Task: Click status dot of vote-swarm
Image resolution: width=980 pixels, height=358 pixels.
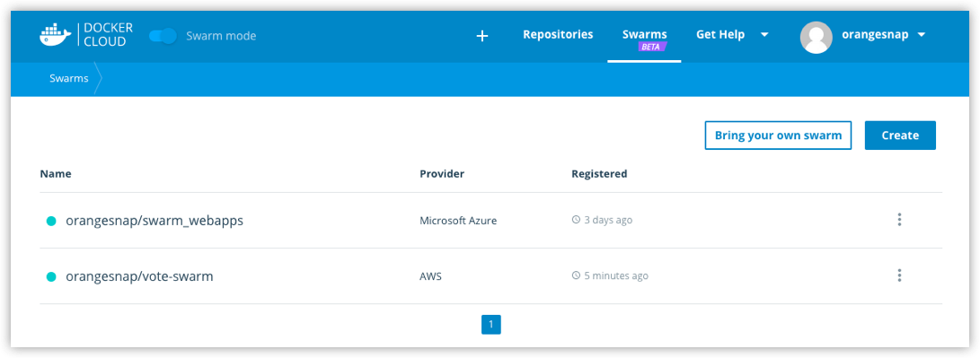Action: (x=51, y=276)
